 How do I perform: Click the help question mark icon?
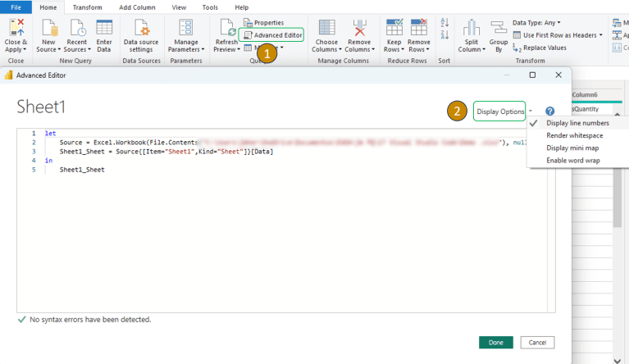549,111
